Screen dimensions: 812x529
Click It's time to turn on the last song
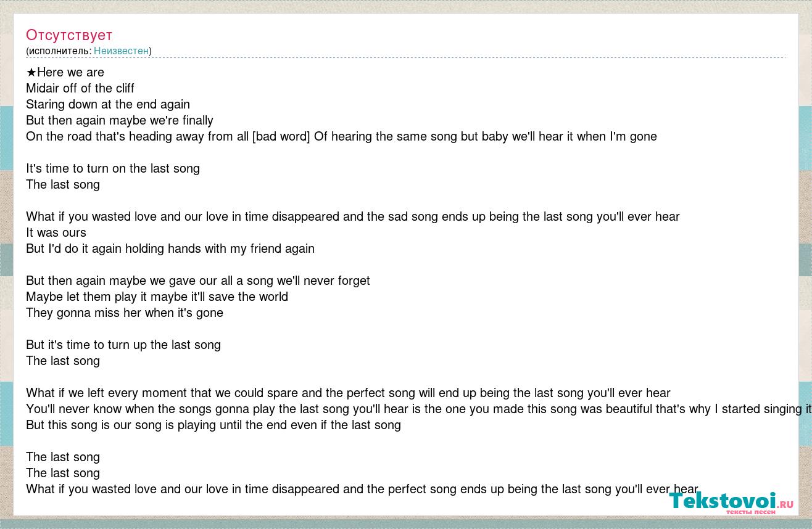113,168
